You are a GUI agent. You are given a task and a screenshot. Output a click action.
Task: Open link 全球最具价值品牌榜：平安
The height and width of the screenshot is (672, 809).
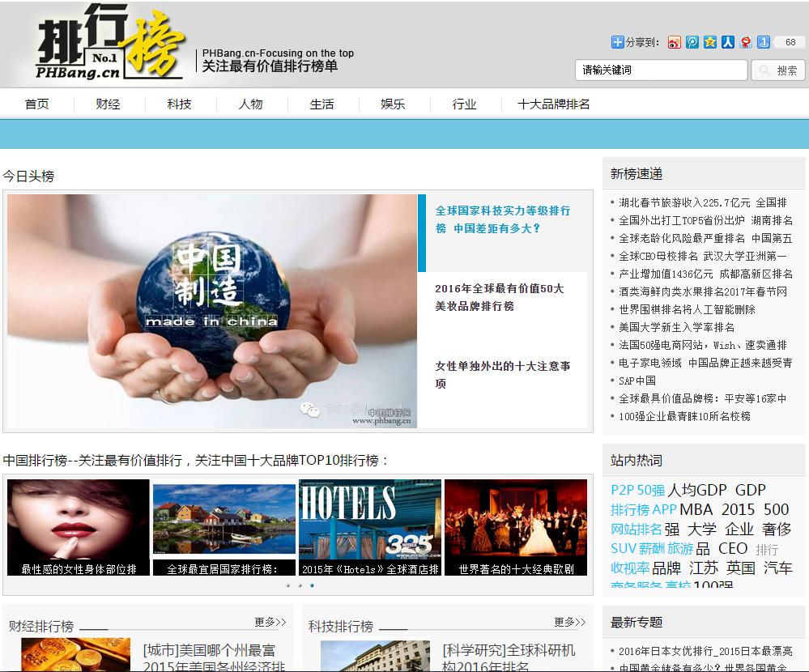tap(702, 398)
